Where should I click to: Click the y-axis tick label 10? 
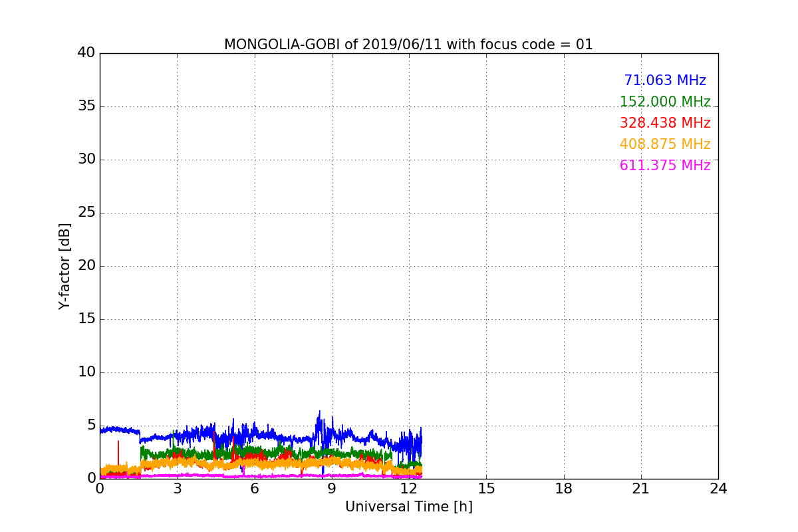[x=86, y=372]
